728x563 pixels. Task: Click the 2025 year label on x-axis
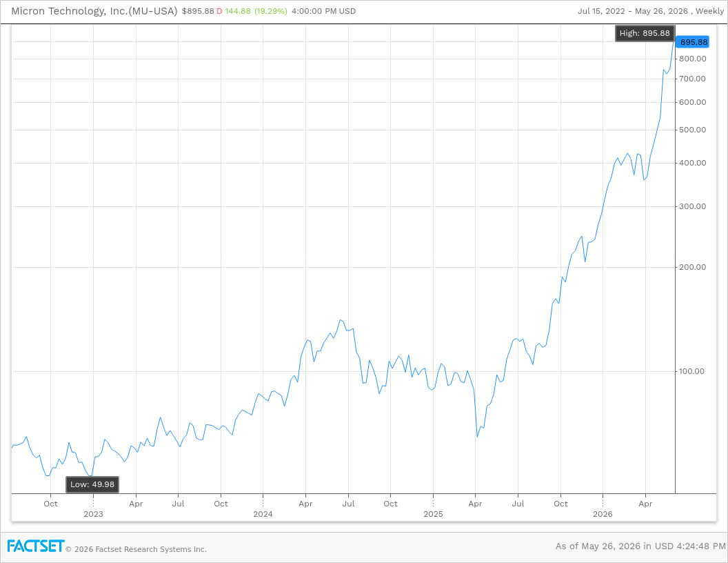pos(433,514)
